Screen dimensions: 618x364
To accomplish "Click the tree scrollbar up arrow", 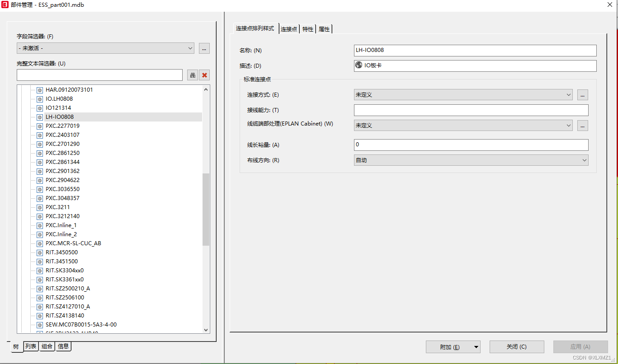I will tap(206, 89).
